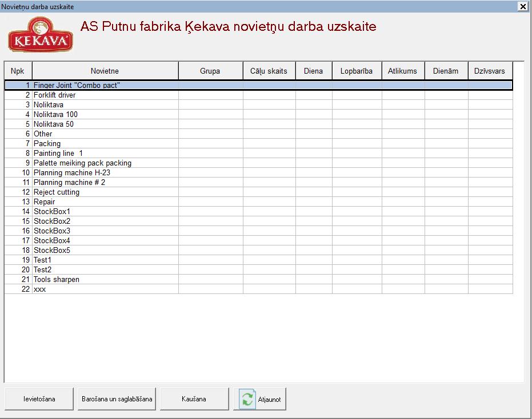Select the StockBox3 row
Screen dimensions: 532x419
click(258, 231)
